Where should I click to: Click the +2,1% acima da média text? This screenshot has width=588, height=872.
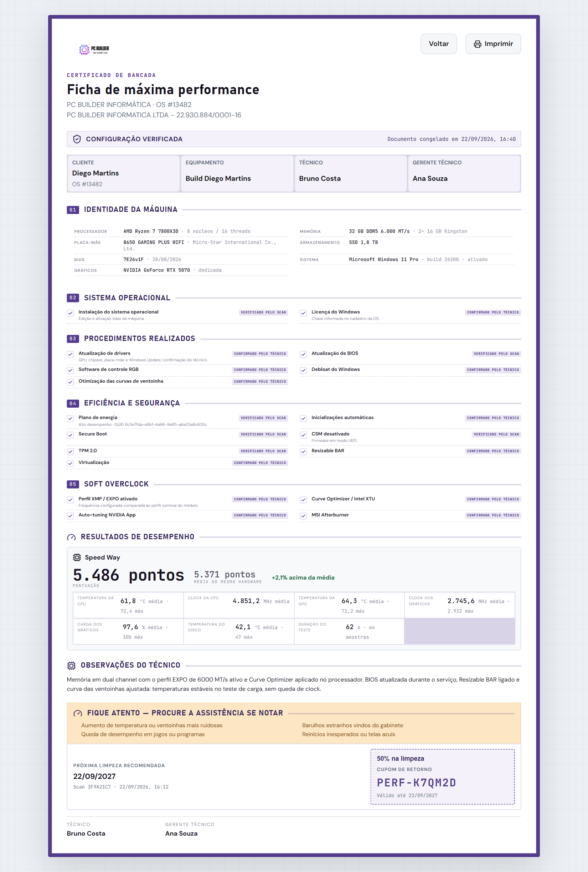pyautogui.click(x=303, y=577)
